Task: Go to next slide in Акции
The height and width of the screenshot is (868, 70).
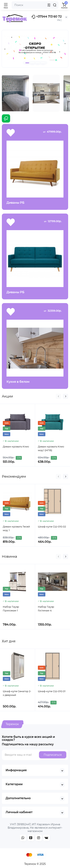Action: pos(66,396)
